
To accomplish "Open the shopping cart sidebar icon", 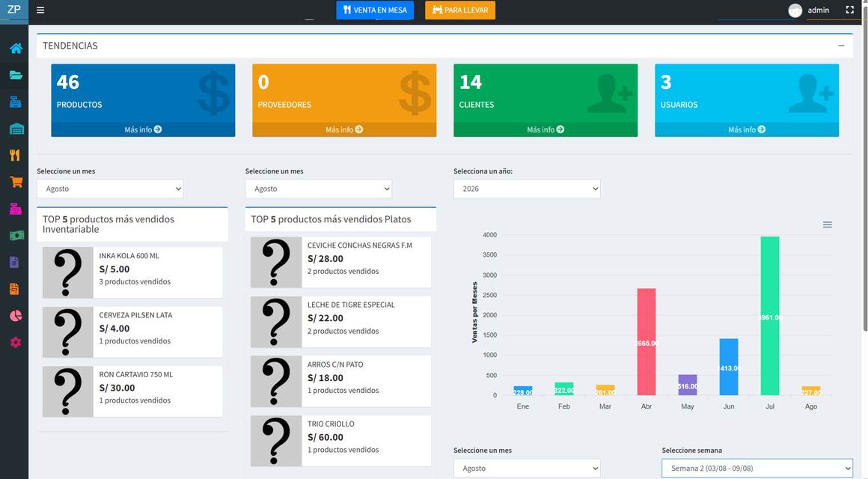I will pos(16,182).
